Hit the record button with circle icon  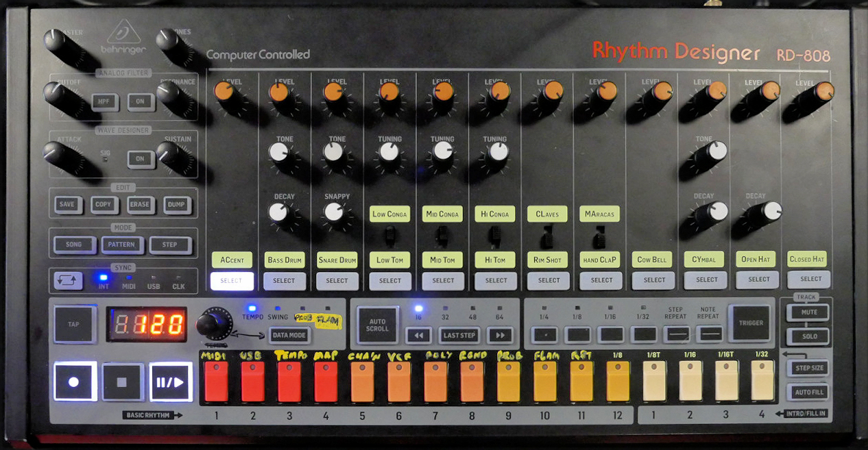coord(75,382)
